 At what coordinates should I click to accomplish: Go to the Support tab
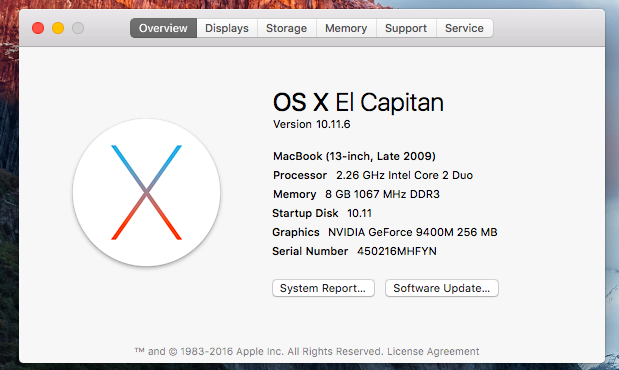tap(406, 28)
